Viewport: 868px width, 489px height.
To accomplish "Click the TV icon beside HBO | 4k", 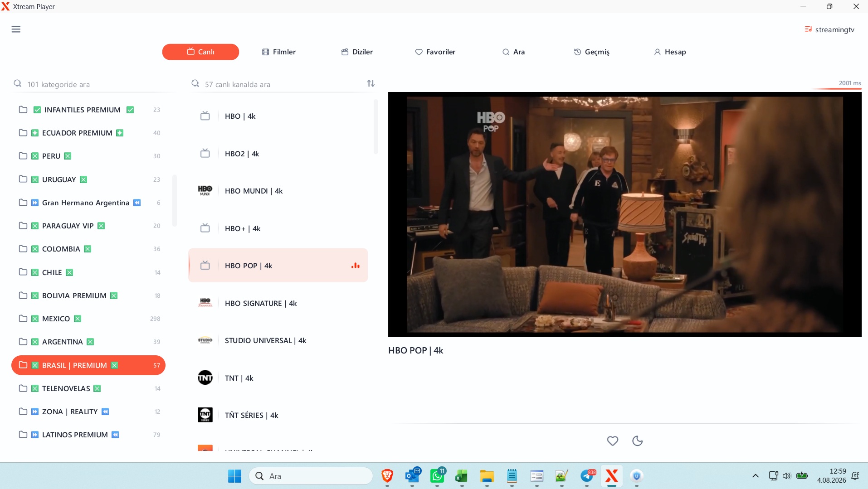I will [205, 116].
